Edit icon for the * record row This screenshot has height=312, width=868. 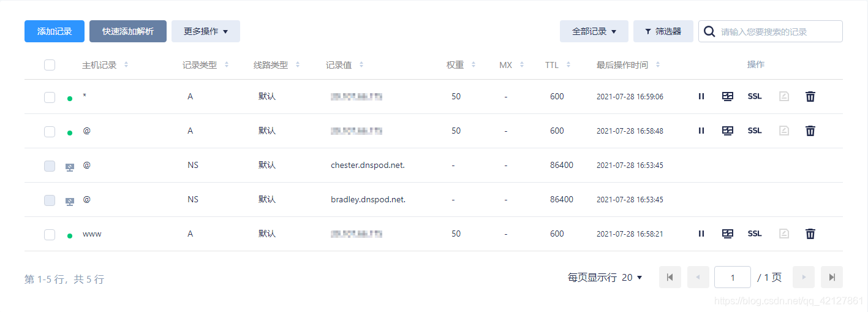pyautogui.click(x=784, y=96)
